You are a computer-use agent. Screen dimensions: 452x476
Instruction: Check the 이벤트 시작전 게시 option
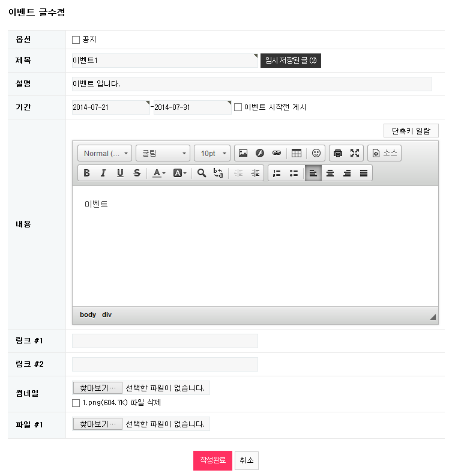[238, 107]
